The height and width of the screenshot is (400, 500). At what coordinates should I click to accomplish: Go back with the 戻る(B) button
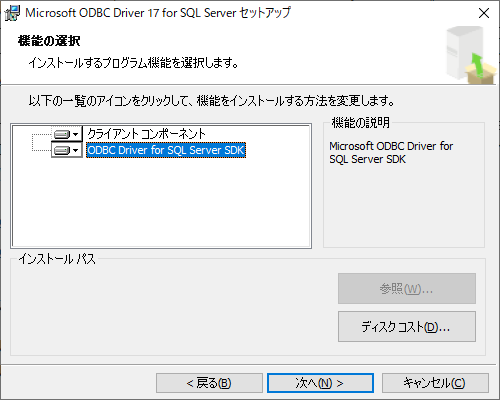point(209,383)
